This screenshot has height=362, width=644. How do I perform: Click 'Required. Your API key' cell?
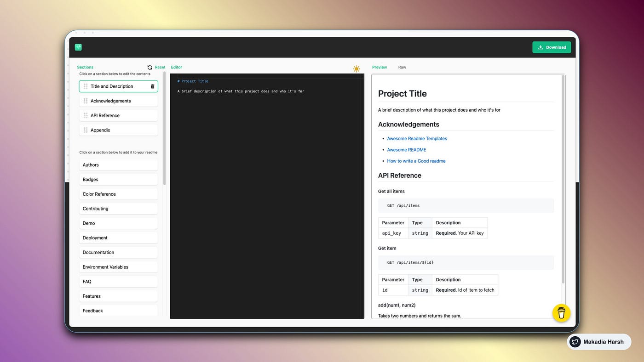460,233
